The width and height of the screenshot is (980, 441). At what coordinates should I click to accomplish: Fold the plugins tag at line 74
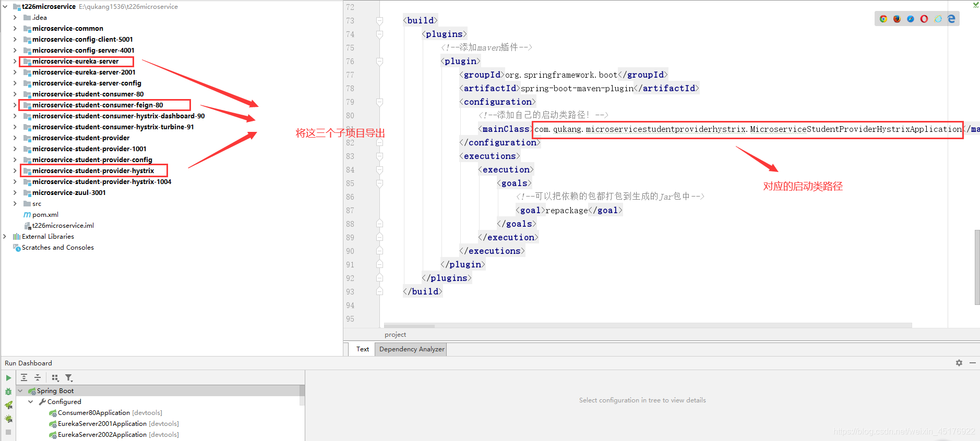[379, 34]
